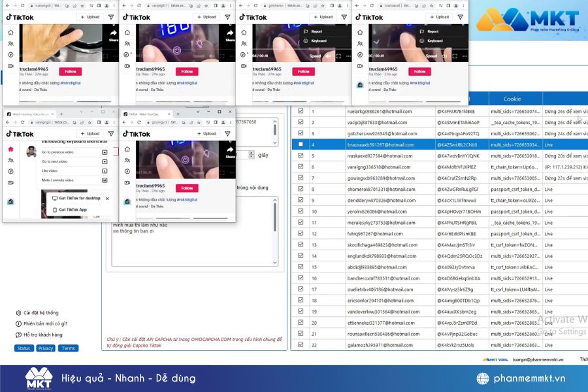Open Chrome three-dot menu in vacipbj window

[x=231, y=6]
